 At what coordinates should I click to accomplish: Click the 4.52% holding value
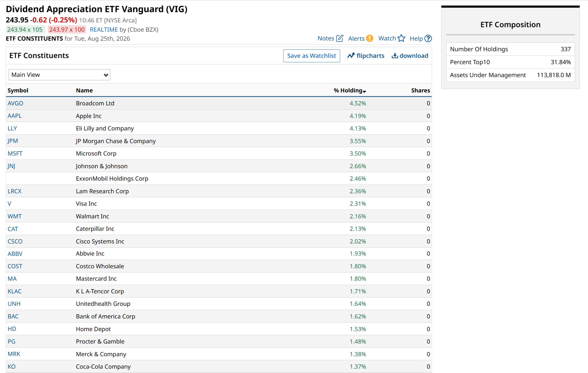[358, 103]
